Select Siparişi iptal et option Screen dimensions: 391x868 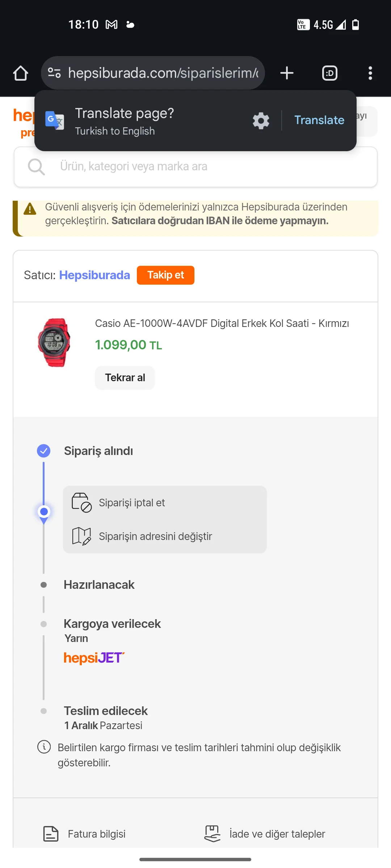132,503
